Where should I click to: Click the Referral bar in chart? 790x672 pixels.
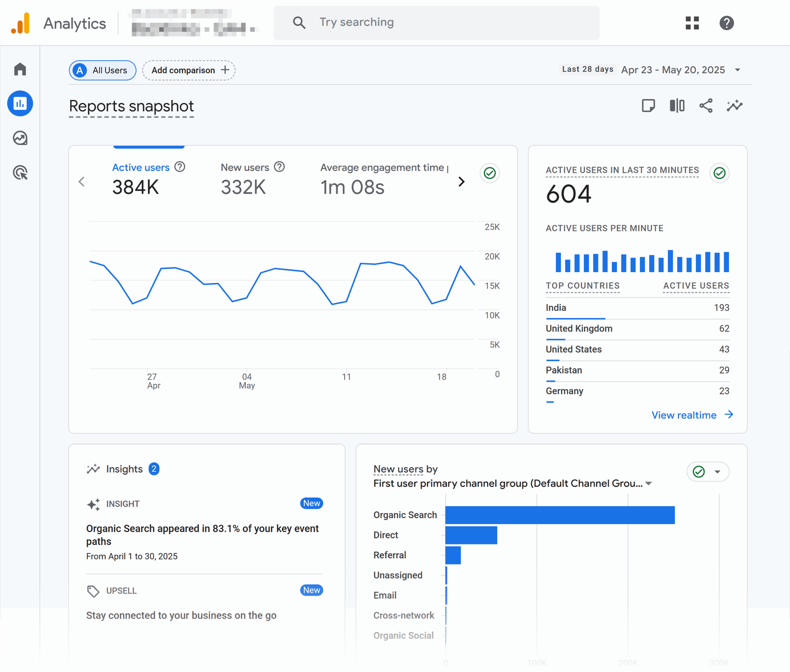tap(453, 555)
